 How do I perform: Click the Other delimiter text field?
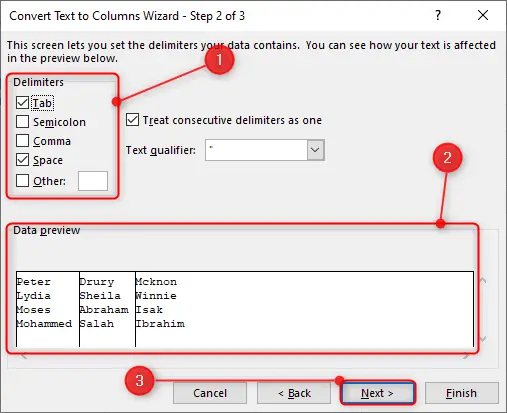[x=93, y=181]
